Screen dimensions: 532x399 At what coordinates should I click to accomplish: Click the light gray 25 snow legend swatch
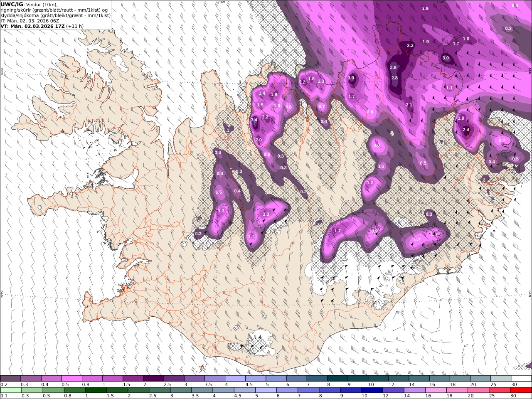click(501, 379)
